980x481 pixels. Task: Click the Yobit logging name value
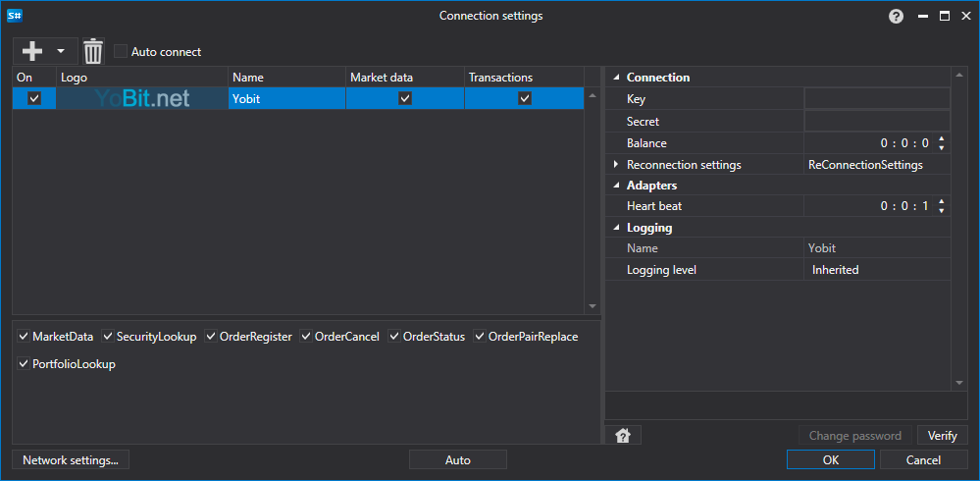(822, 248)
